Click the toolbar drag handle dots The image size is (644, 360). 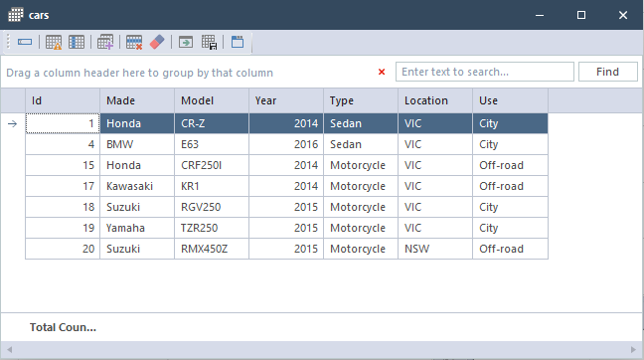tap(8, 42)
